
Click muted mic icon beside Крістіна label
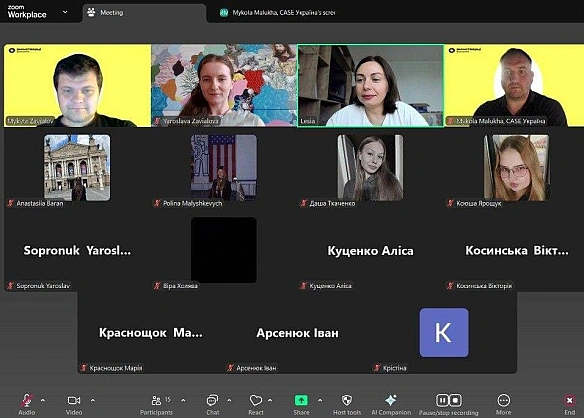377,368
